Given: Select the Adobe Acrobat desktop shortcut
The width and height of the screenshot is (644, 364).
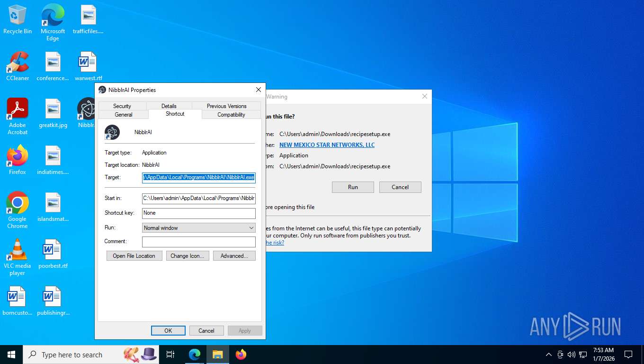Looking at the screenshot, I should tap(18, 116).
